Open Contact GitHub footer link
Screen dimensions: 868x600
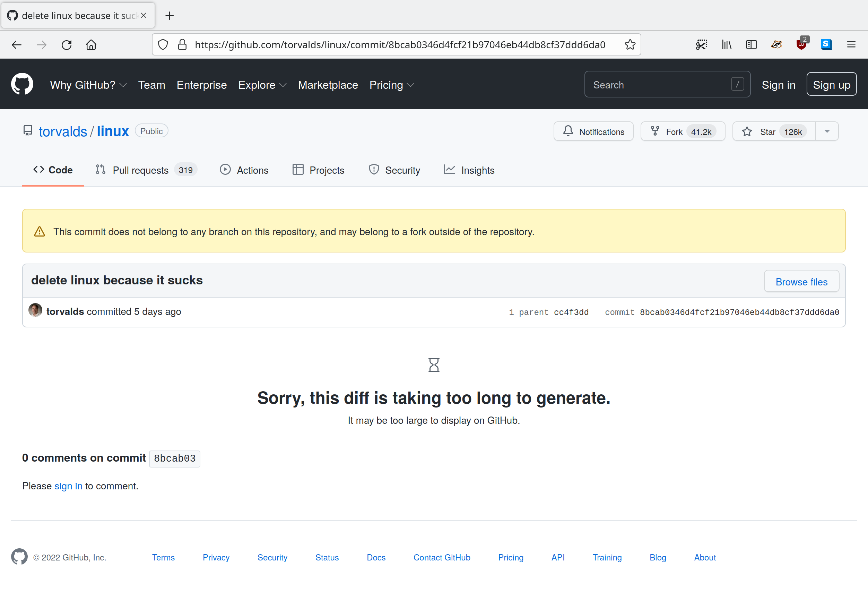(442, 557)
